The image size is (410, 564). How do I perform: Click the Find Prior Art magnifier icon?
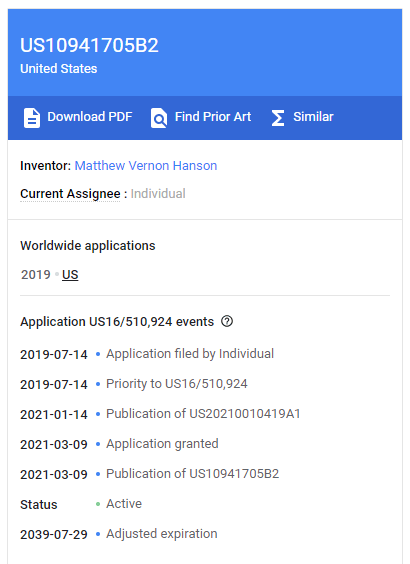(159, 118)
